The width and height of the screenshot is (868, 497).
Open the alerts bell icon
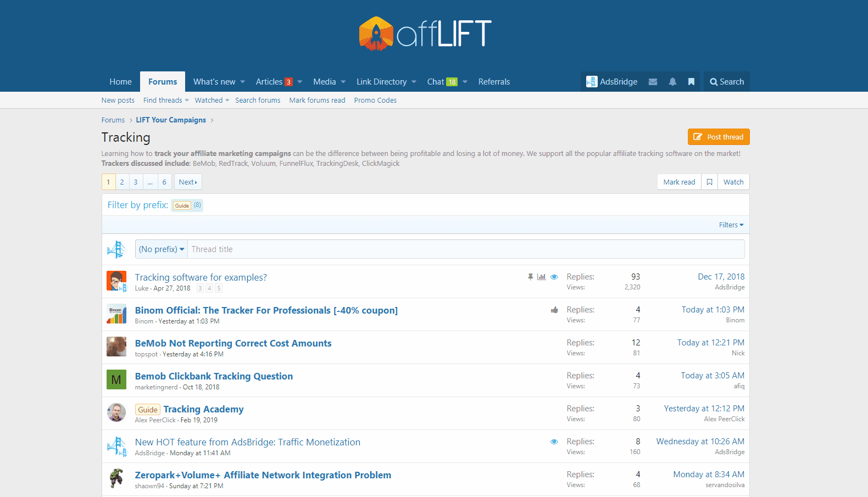tap(672, 82)
